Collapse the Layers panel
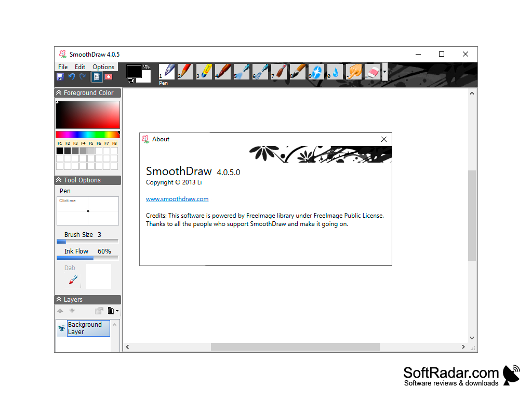 (x=59, y=299)
